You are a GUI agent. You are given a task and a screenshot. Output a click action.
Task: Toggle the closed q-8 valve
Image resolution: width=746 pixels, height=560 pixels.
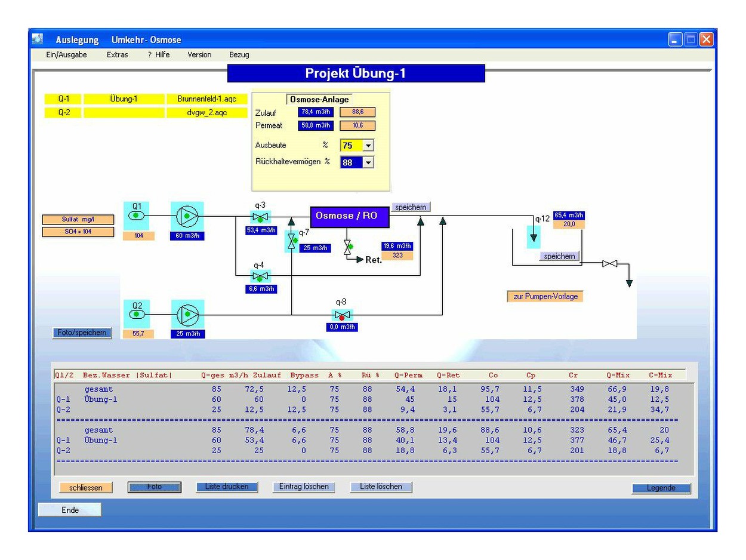pos(342,315)
